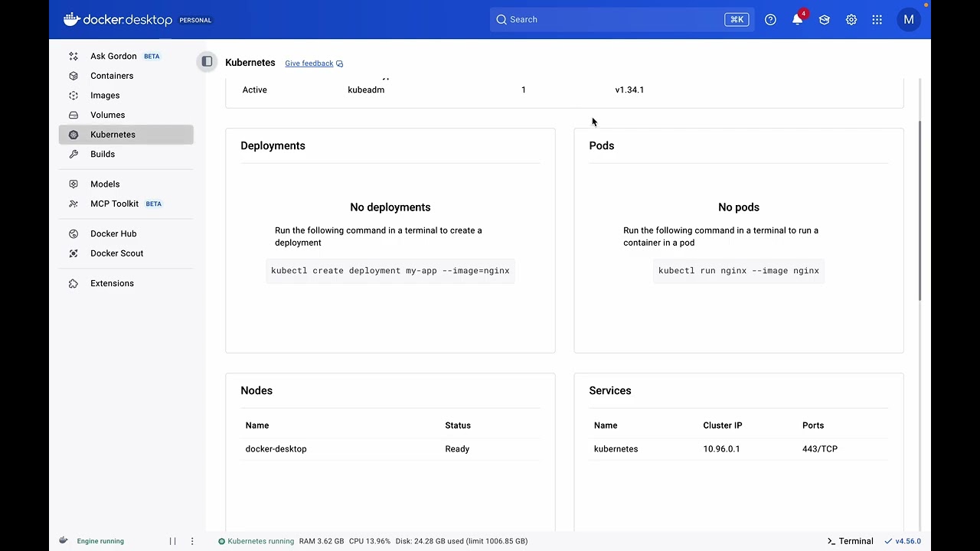
Task: Toggle the sidebar collapse icon
Action: (x=207, y=61)
